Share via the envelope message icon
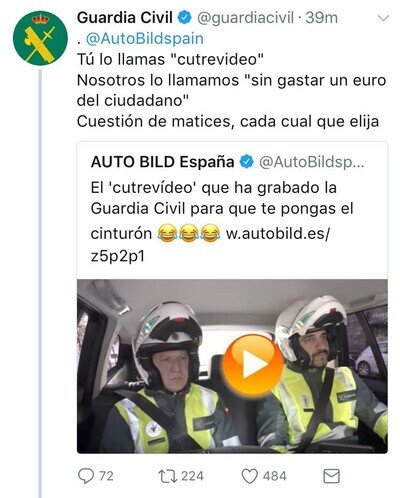Viewport: 400px width, 498px height. 331,476
